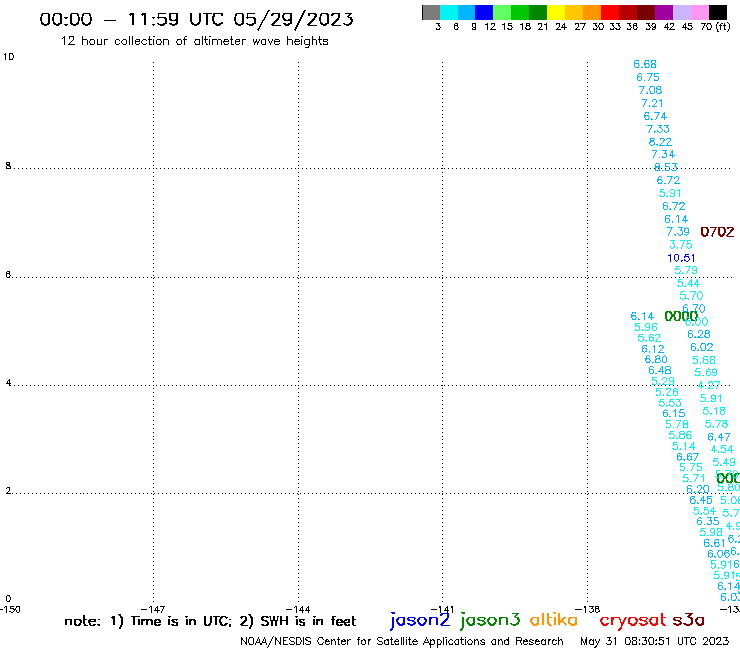
Task: Click the latitude axis label 8
Action: 8,166
